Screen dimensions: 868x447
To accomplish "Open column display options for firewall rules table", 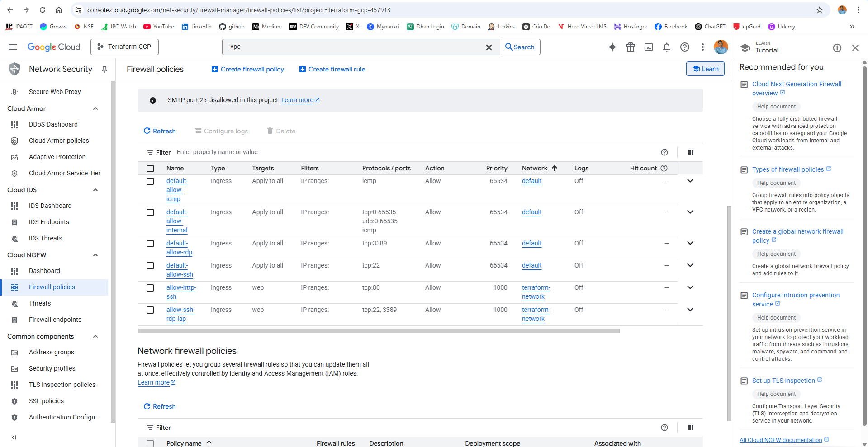I will [690, 152].
